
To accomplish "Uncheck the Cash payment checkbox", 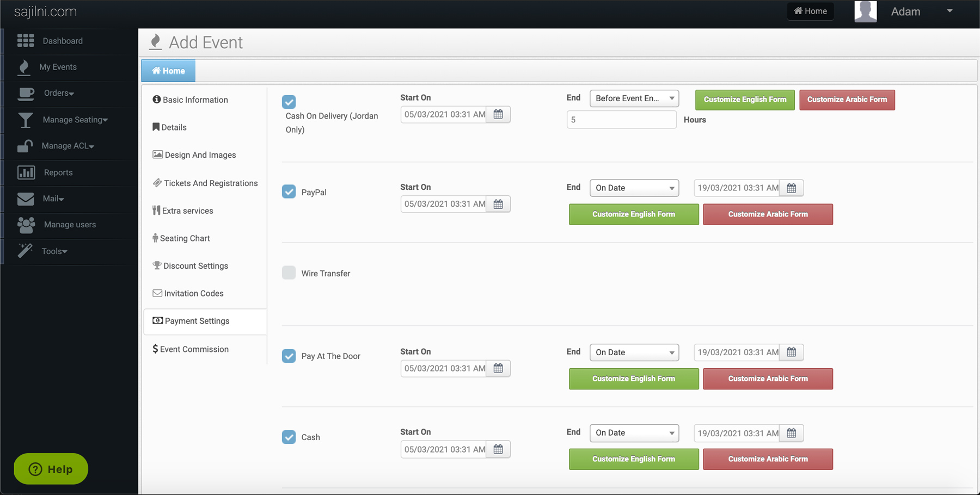I will (x=289, y=437).
